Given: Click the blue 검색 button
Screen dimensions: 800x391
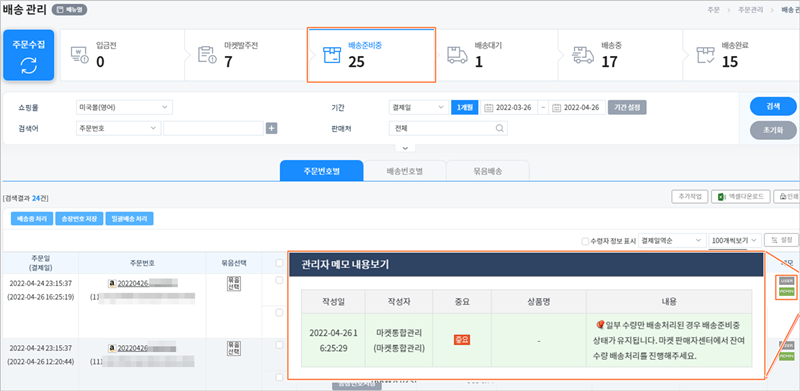Looking at the screenshot, I should (773, 107).
